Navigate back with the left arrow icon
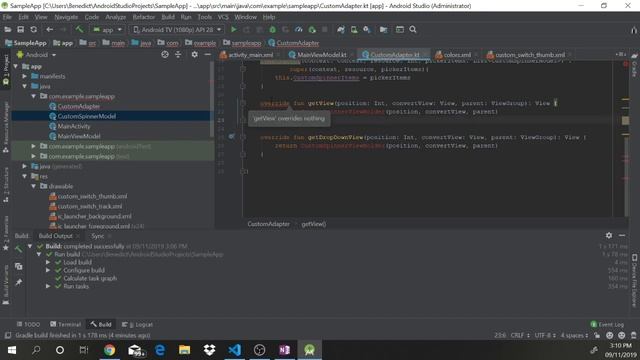This screenshot has width=640, height=360. 49,29
